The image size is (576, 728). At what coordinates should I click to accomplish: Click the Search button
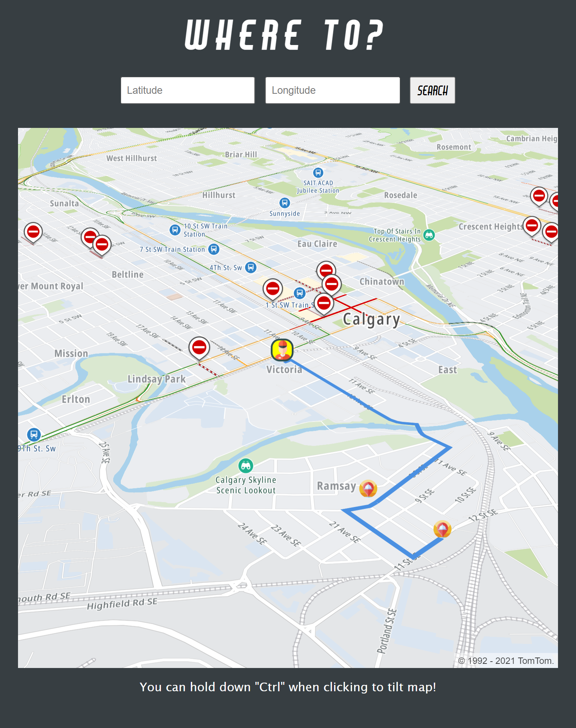coord(432,90)
